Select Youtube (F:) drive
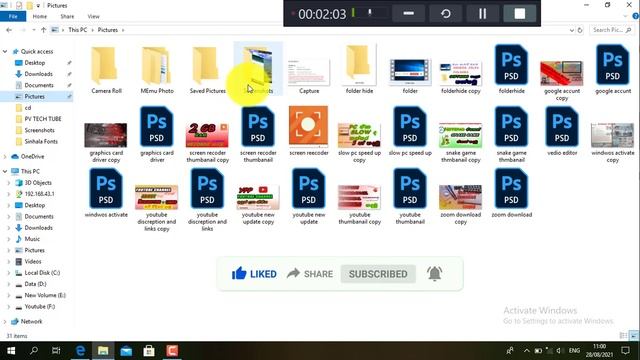 tap(40, 307)
